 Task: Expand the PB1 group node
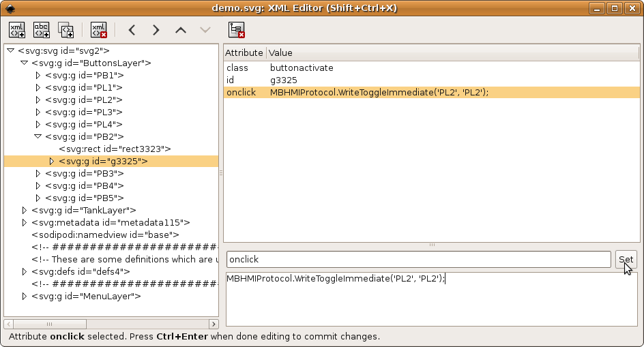tap(38, 75)
